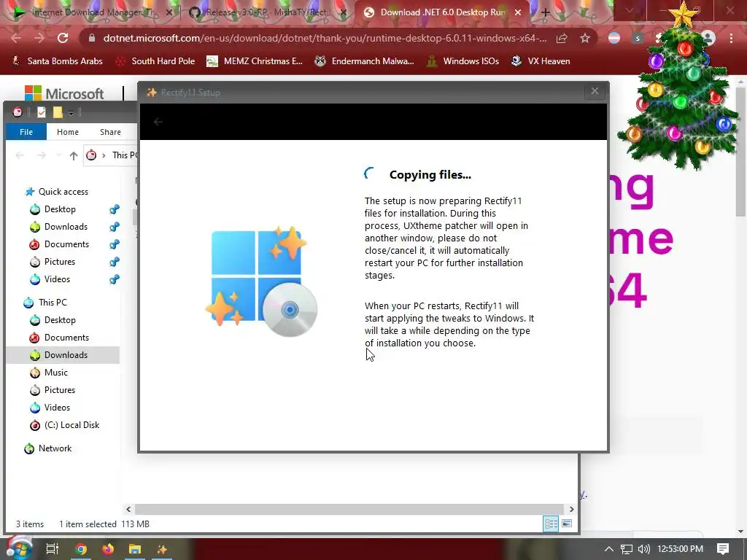This screenshot has height=560, width=747.
Task: Open the notification center
Action: (723, 549)
